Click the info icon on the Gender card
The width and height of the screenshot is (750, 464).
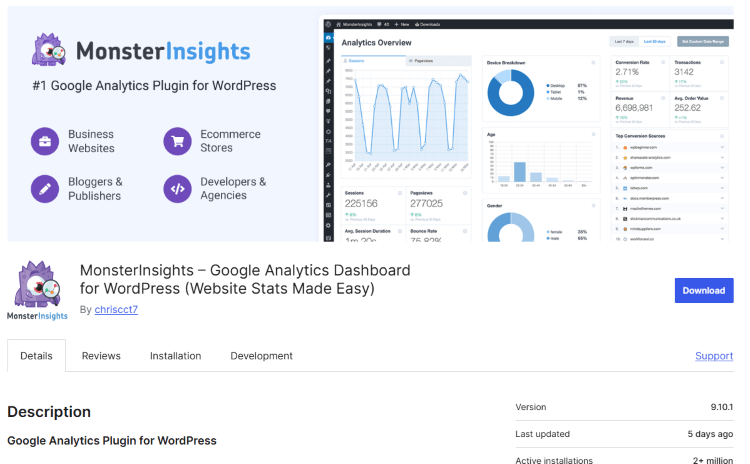(593, 206)
